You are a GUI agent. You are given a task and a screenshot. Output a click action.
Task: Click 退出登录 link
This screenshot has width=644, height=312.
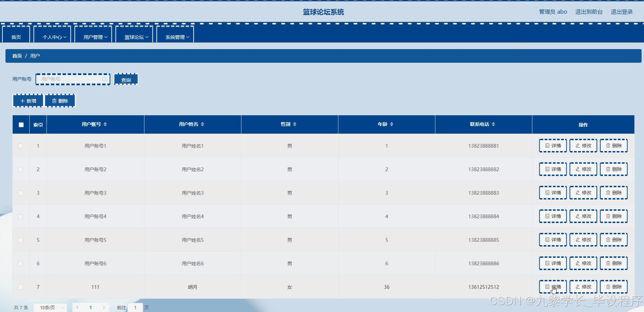[x=621, y=12]
